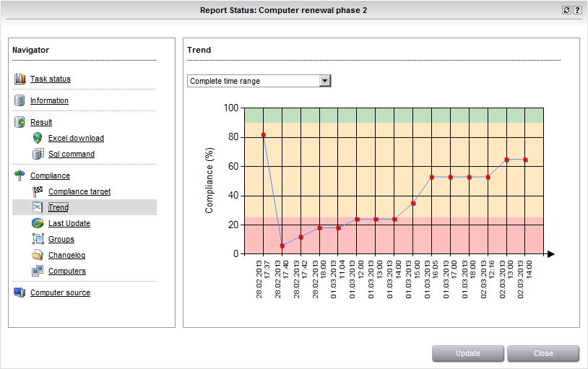Image resolution: width=588 pixels, height=369 pixels.
Task: Click the Groups icon
Action: pos(38,239)
